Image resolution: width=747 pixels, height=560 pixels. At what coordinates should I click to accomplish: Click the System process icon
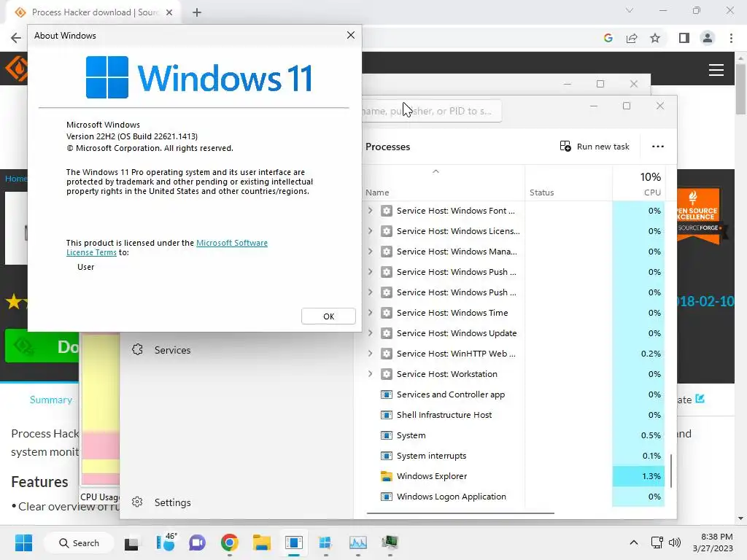pos(387,435)
